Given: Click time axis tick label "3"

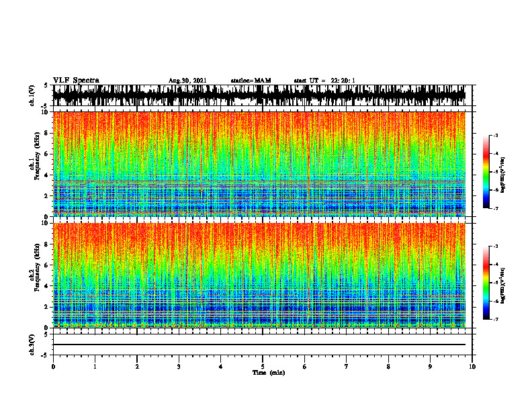Looking at the screenshot, I should [x=179, y=367].
